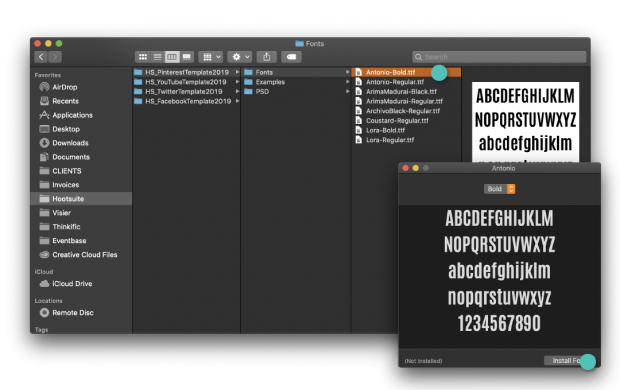Select the Fonts folder in column
620x390 pixels.
(296, 72)
